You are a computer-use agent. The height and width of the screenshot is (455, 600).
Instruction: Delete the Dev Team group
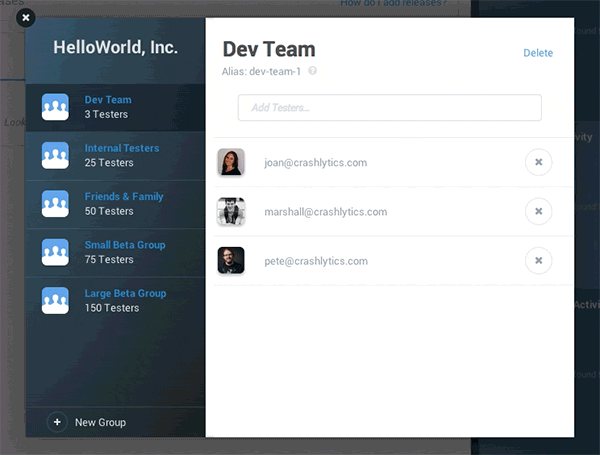click(537, 53)
